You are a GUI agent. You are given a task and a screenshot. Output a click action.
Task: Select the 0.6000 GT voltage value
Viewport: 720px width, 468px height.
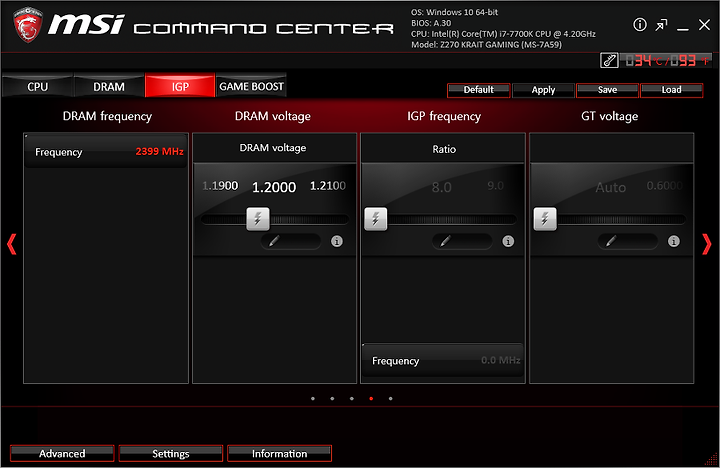(664, 186)
